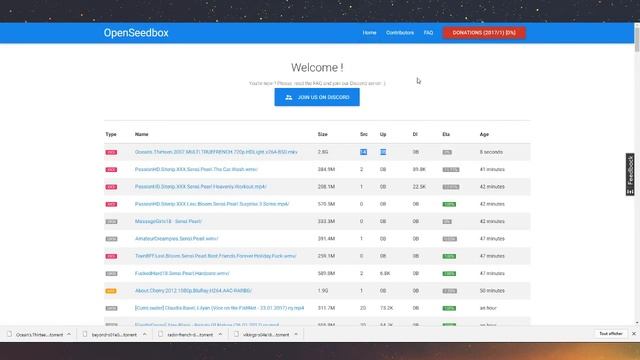This screenshot has width=640, height=360.
Task: Click the grey progress badge in About Cherry row
Action: [x=449, y=291]
